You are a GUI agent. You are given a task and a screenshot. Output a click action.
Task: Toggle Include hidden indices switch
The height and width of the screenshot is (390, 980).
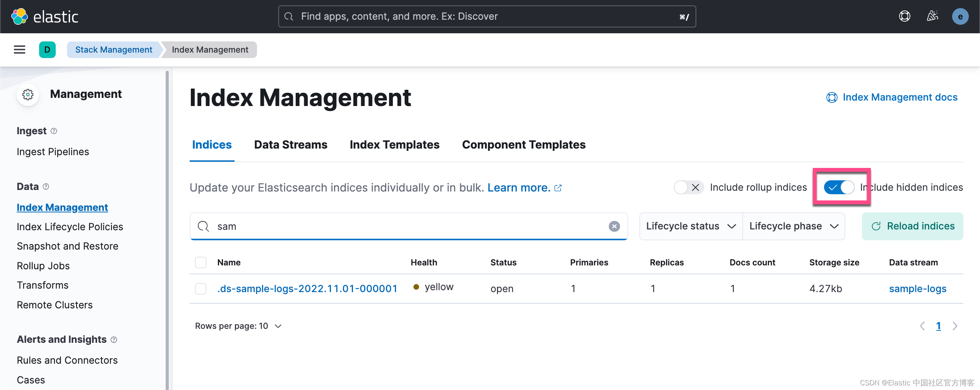click(839, 188)
